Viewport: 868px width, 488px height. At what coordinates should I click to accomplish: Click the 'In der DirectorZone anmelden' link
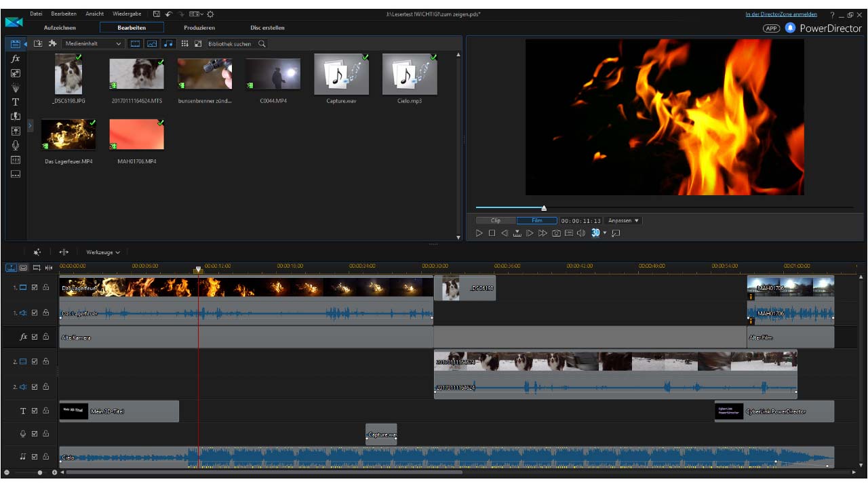(781, 14)
